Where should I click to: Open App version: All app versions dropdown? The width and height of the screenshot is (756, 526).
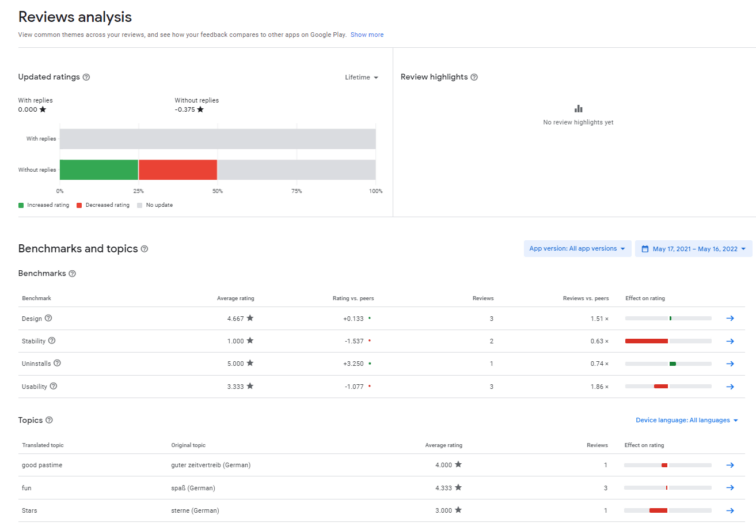[577, 249]
